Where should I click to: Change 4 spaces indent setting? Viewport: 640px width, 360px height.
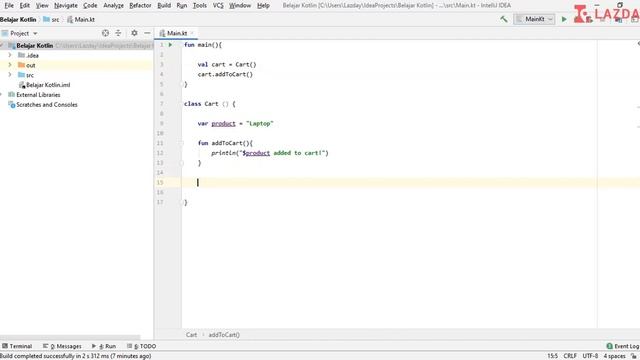pos(614,356)
